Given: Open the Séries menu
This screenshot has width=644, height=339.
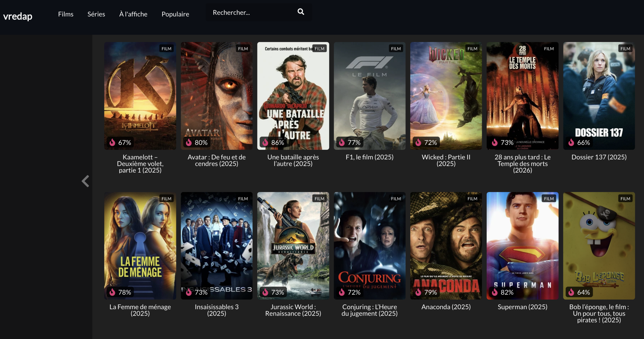Looking at the screenshot, I should coord(96,14).
